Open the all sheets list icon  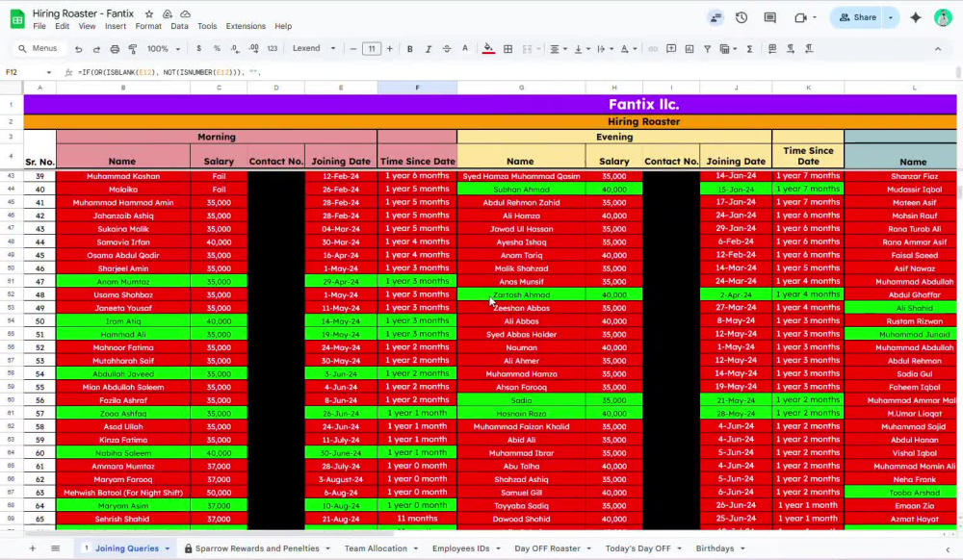coord(55,548)
